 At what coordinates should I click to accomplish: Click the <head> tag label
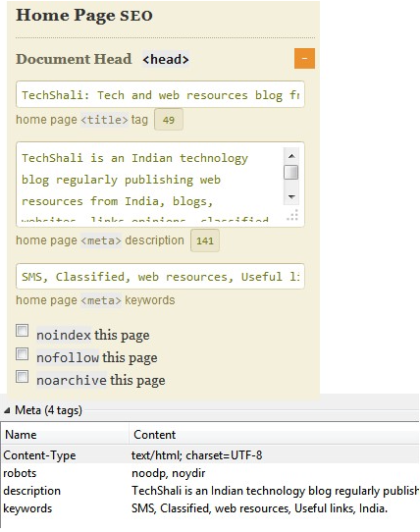tap(166, 59)
